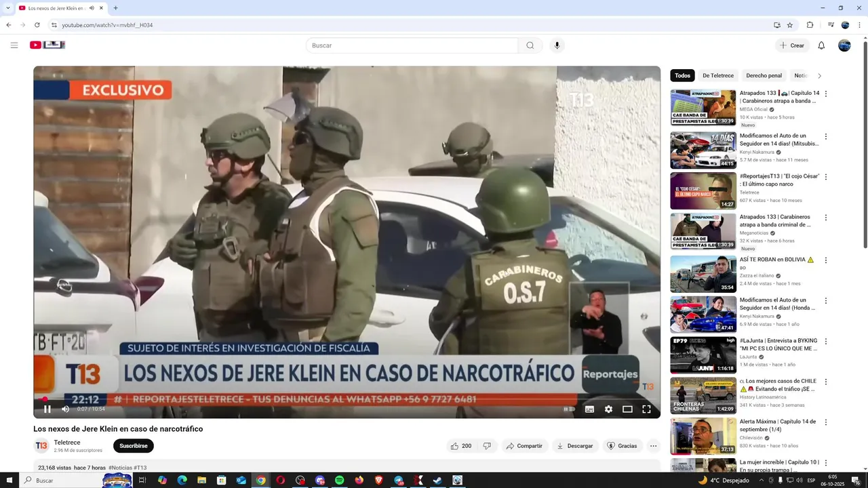Pause the video with the pause button
The width and height of the screenshot is (868, 488).
pyautogui.click(x=47, y=409)
